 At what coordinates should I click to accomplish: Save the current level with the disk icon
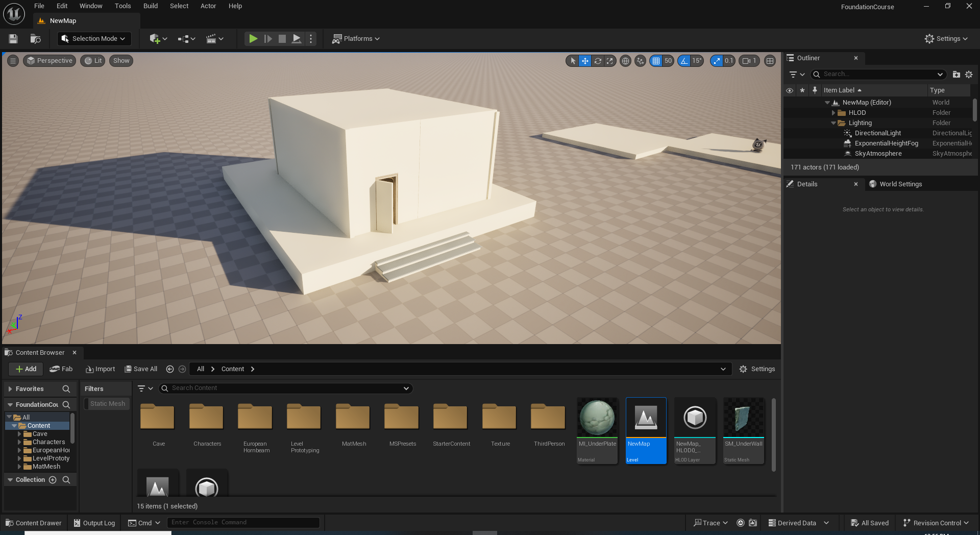[x=13, y=39]
